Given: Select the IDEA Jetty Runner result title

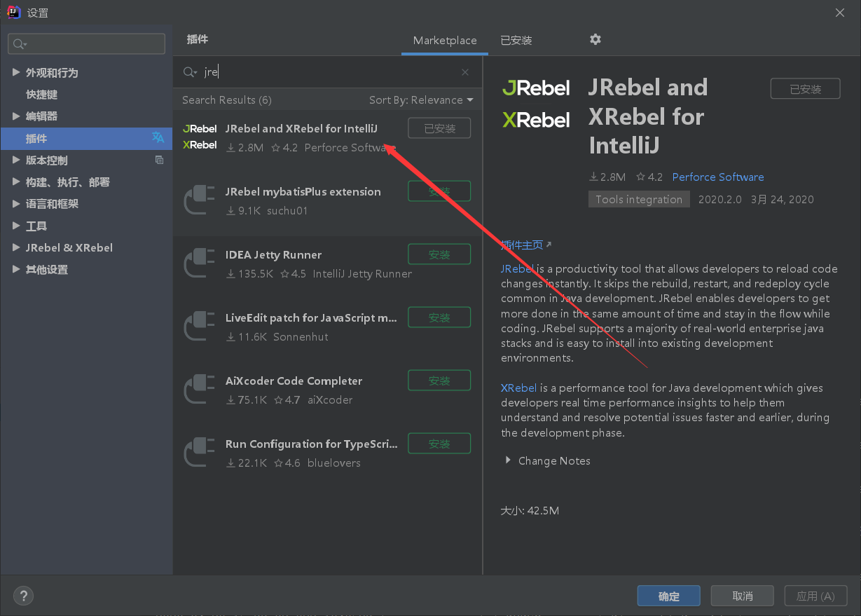Looking at the screenshot, I should pyautogui.click(x=274, y=254).
